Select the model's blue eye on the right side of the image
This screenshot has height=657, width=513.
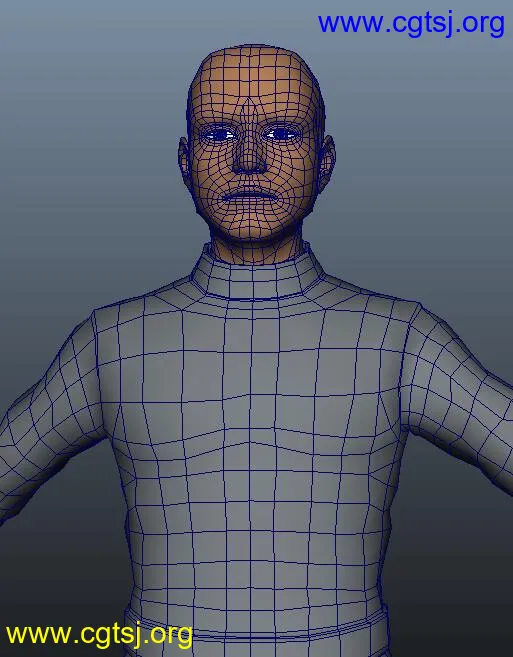coord(281,134)
